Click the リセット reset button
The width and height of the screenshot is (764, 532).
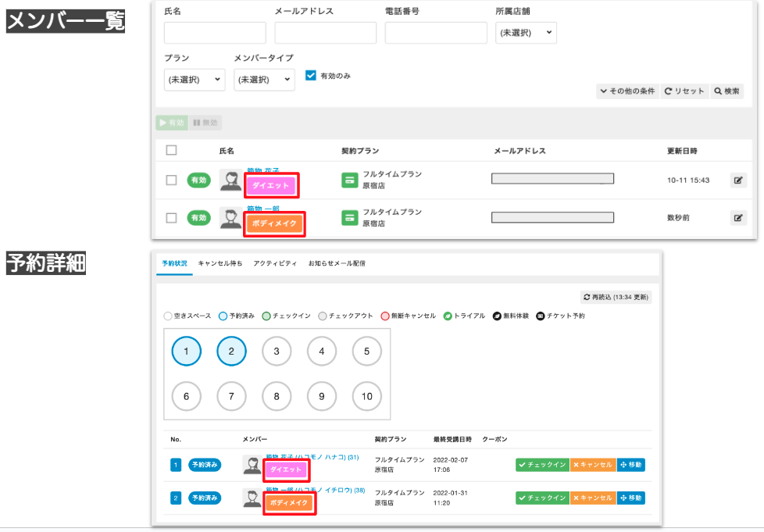pos(685,91)
